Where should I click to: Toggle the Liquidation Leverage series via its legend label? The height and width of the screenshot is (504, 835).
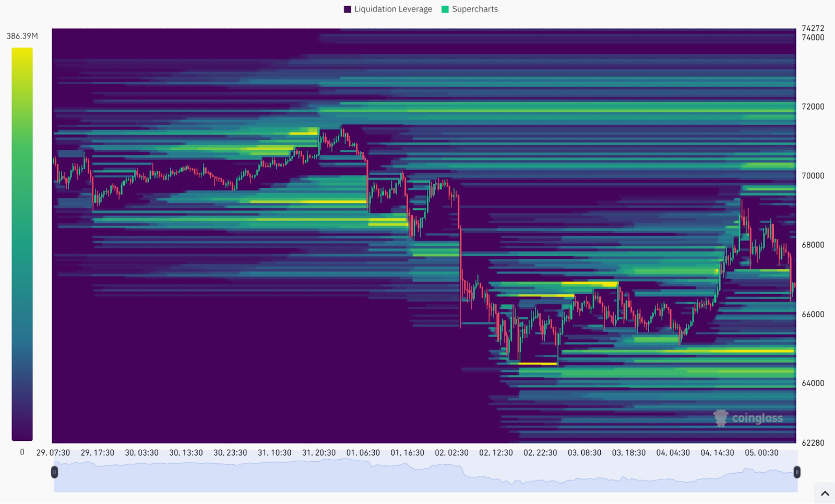coord(393,9)
